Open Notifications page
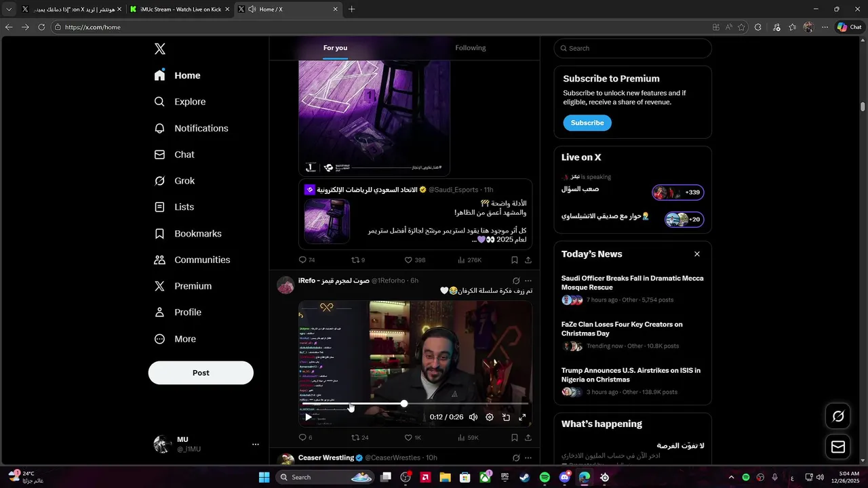This screenshot has width=868, height=488. pos(191,128)
